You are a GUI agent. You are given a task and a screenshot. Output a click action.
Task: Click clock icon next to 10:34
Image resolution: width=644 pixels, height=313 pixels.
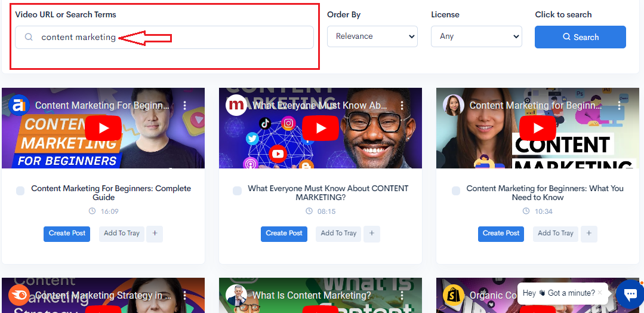click(x=526, y=211)
